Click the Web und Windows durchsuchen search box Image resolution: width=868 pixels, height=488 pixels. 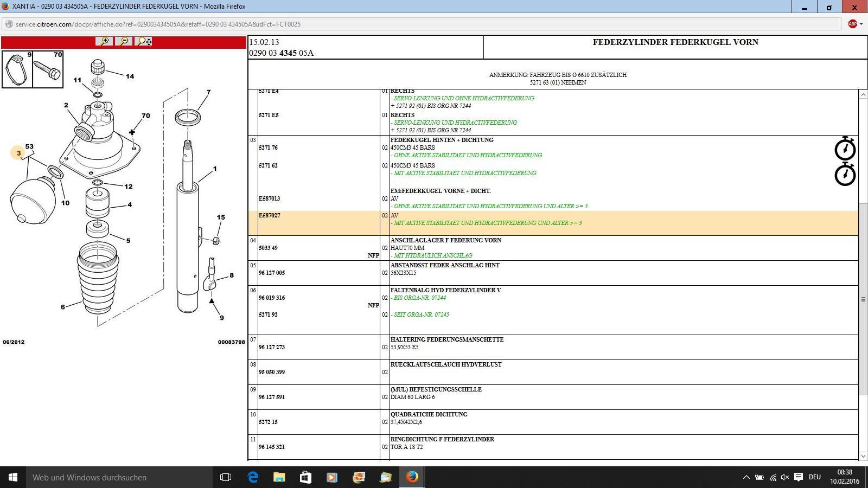pos(119,477)
